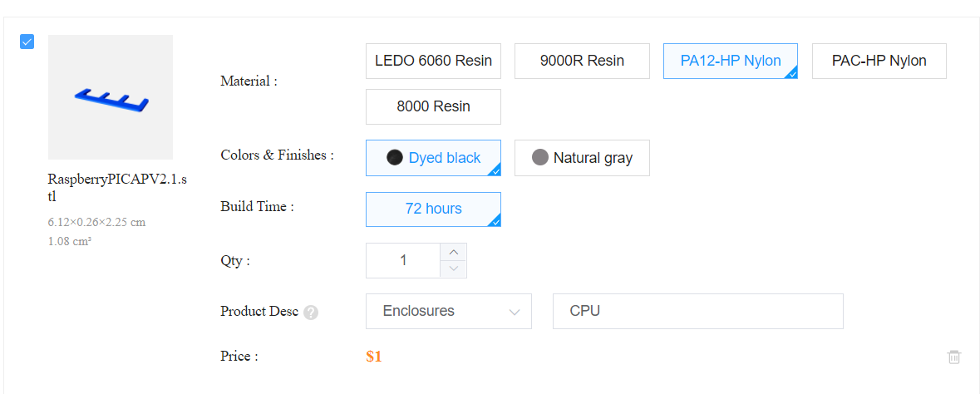
Task: Select LEDO 6060 Resin material
Action: pos(433,61)
